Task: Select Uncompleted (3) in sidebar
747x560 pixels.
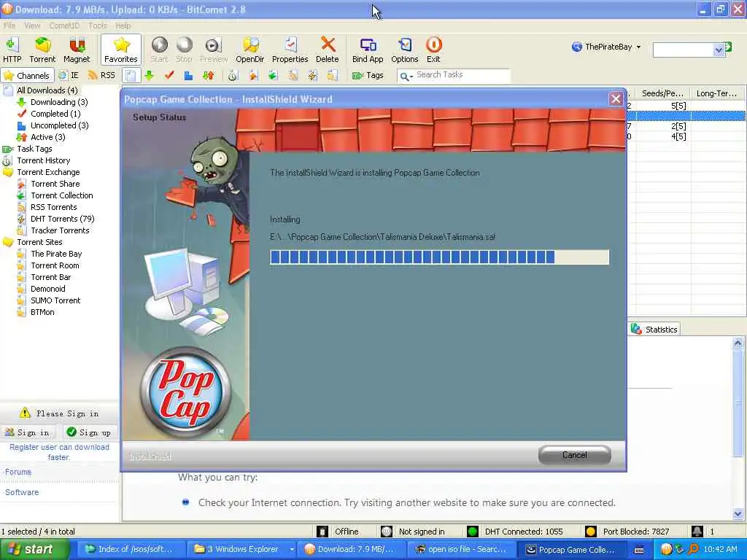Action: click(60, 125)
